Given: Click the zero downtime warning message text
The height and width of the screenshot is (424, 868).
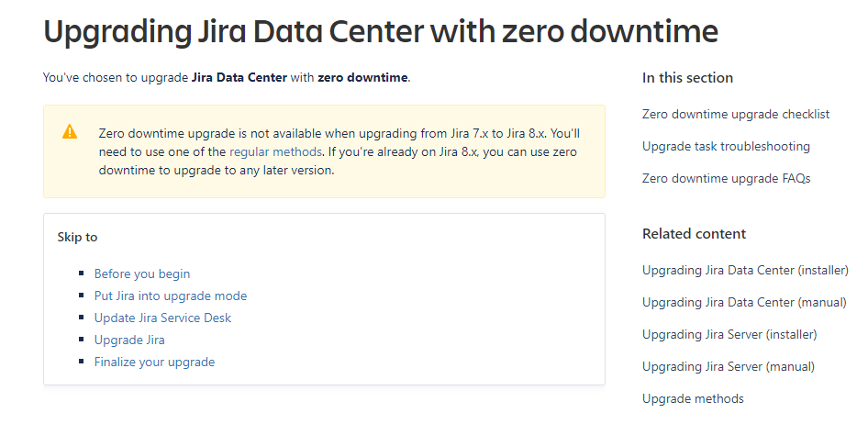Looking at the screenshot, I should 338,151.
